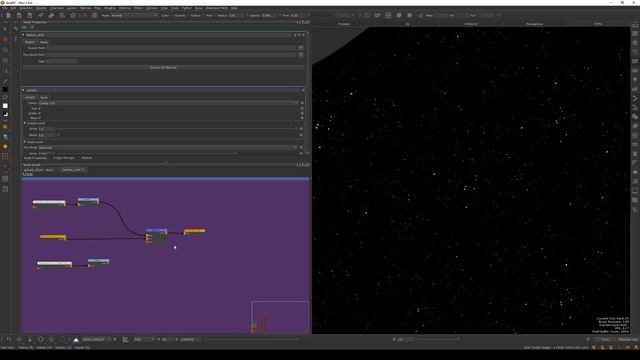
Task: Switch to the Image Manager panel tab
Action: click(64, 158)
